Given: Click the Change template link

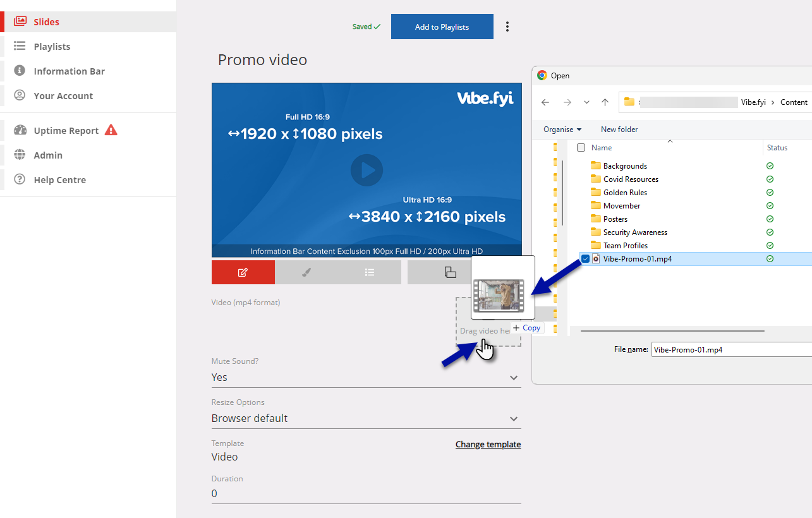Looking at the screenshot, I should point(488,444).
